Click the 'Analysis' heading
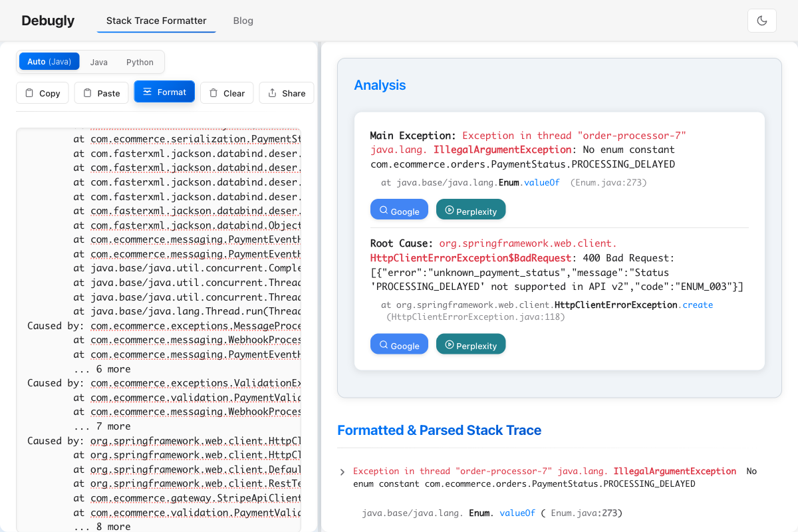Viewport: 798px width, 532px height. [380, 85]
